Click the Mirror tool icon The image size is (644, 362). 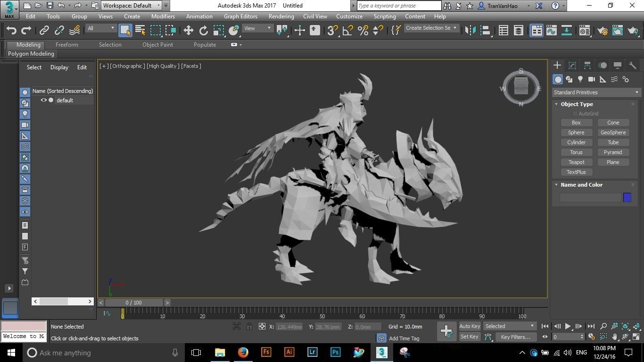coord(470,30)
